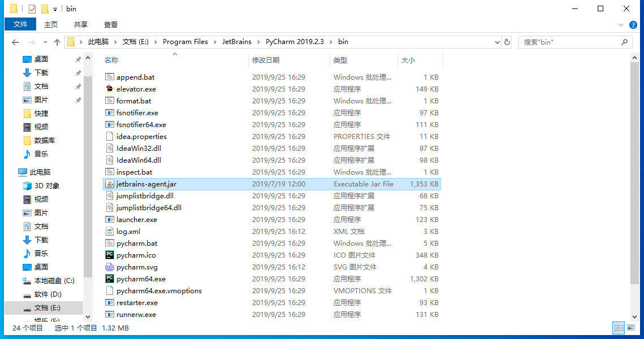
Task: Select the IdeaWin64.dll file name
Action: point(139,160)
